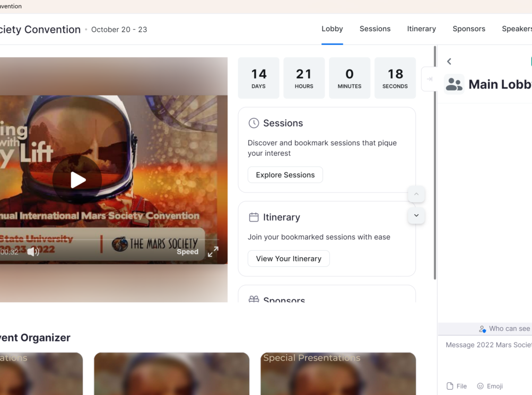532x395 pixels.
Task: Click the 14 DAYS countdown box
Action: click(x=258, y=78)
